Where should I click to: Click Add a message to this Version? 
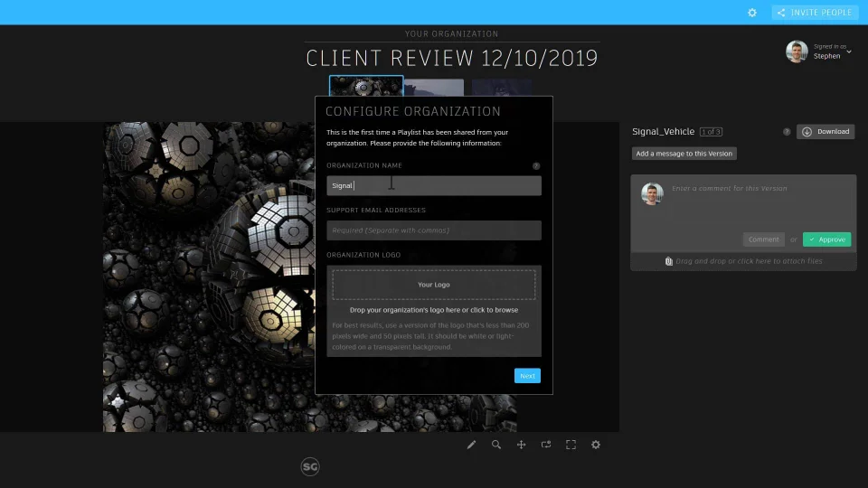tap(684, 154)
